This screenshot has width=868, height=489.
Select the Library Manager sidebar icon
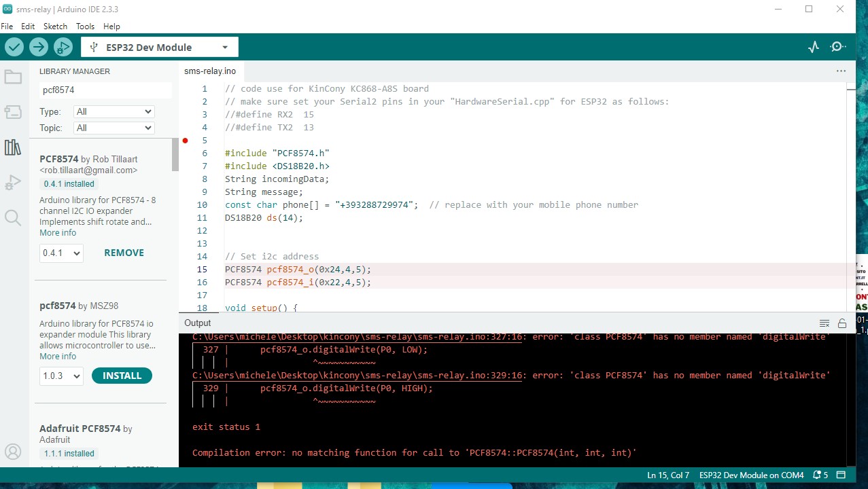pyautogui.click(x=13, y=147)
